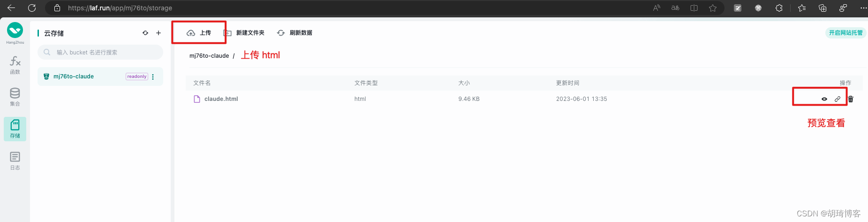
Task: Click 开启网站托管 enable website hosting
Action: coord(845,33)
